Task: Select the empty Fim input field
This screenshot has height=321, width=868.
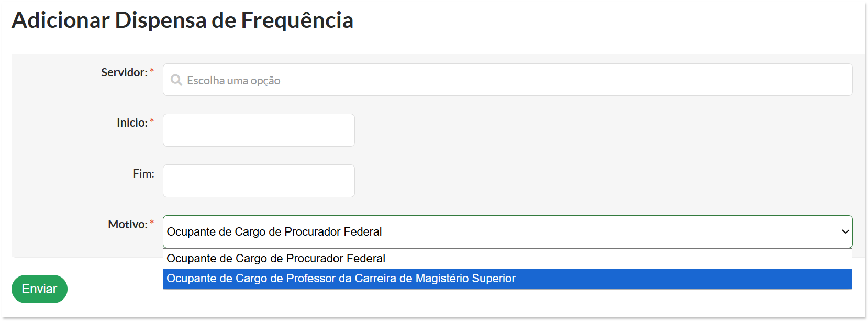Action: 259,181
